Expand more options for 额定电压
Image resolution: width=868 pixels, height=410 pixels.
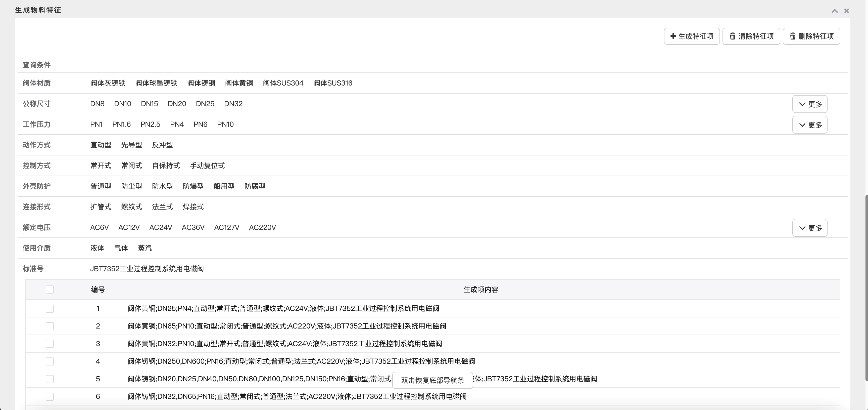pos(810,228)
